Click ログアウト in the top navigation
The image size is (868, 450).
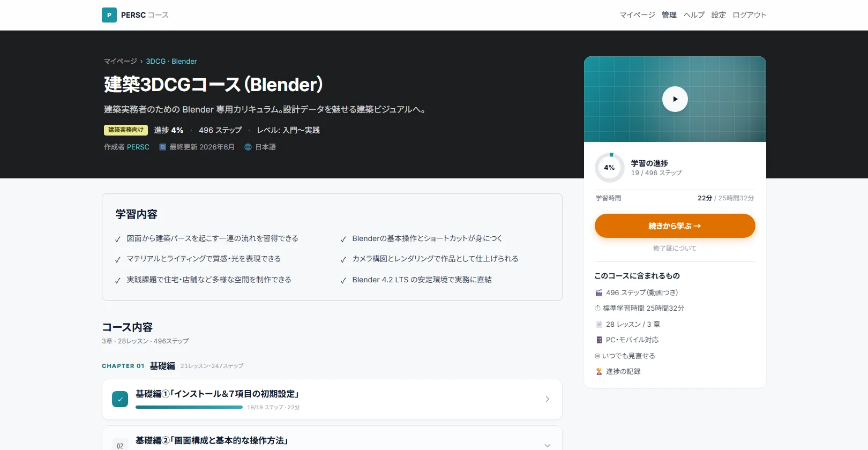[x=750, y=15]
